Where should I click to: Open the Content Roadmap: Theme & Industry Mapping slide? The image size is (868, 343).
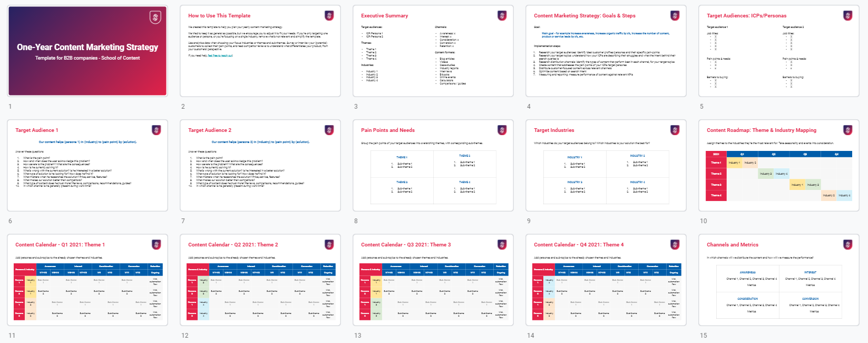[x=779, y=166]
